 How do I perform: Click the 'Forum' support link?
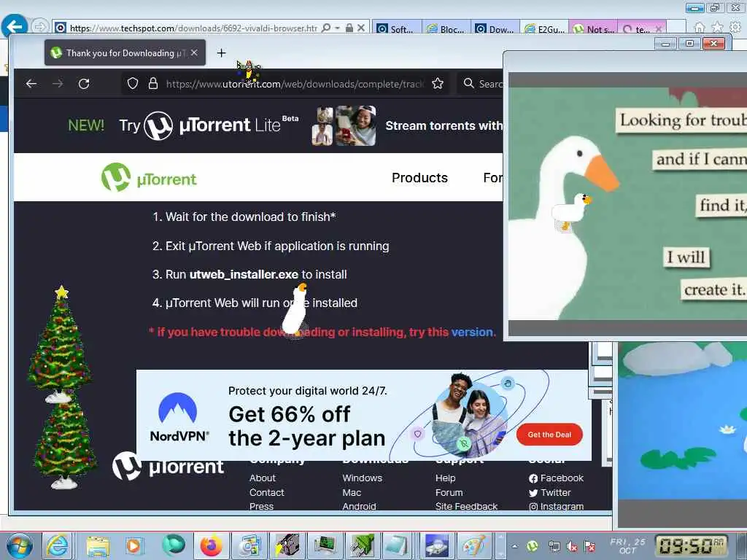(x=449, y=492)
